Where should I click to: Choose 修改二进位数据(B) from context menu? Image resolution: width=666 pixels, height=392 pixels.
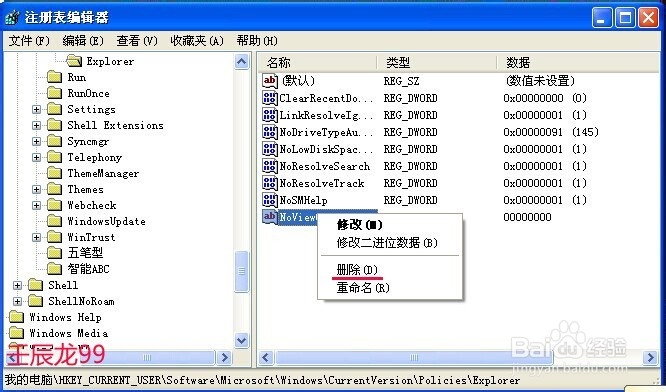point(390,243)
